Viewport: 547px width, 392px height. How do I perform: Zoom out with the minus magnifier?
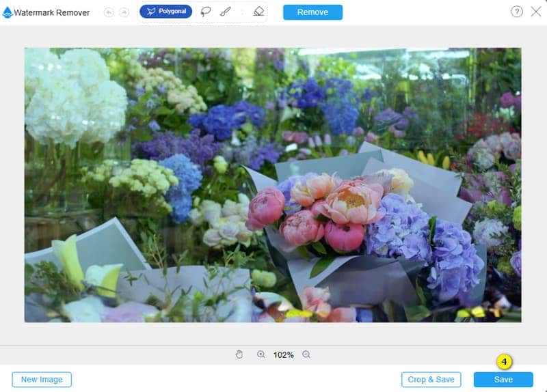click(x=306, y=354)
